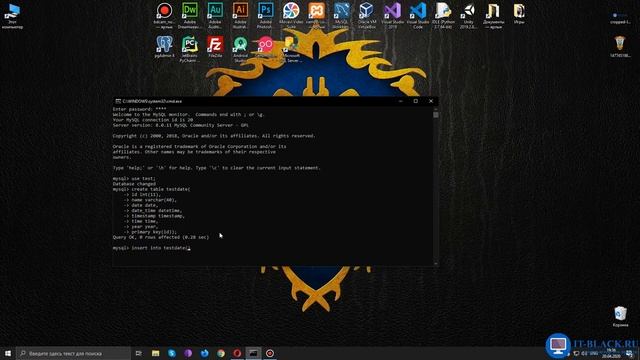Open MySQL Workbench desktop shortcut

[341, 16]
